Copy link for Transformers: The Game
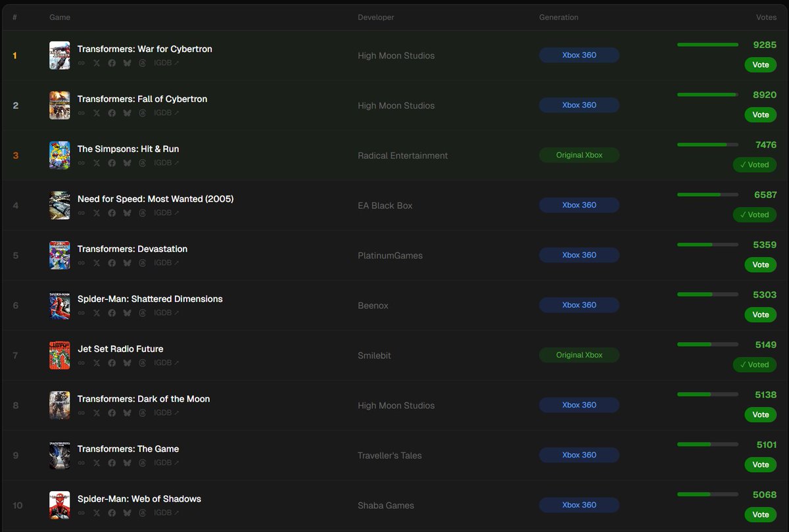The width and height of the screenshot is (789, 532). point(82,463)
